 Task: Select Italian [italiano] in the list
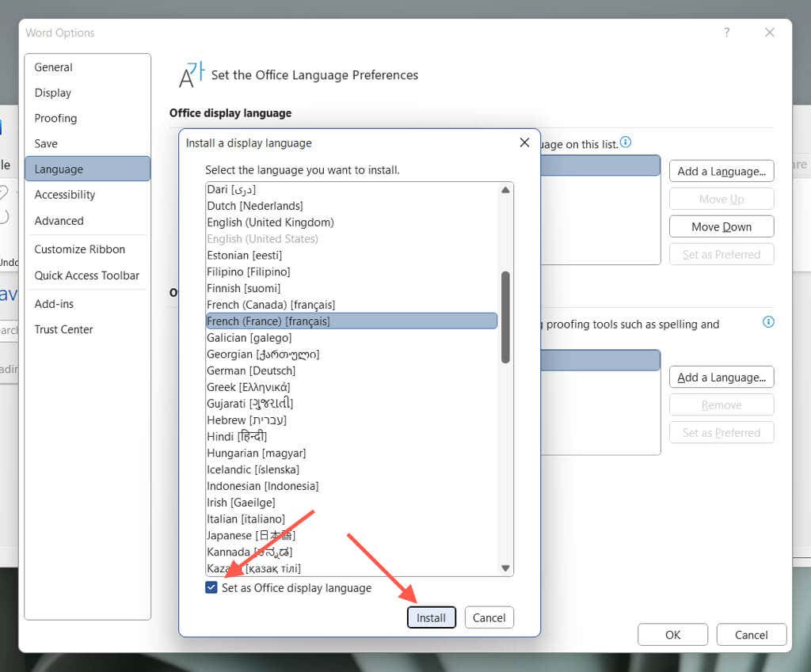[352, 519]
